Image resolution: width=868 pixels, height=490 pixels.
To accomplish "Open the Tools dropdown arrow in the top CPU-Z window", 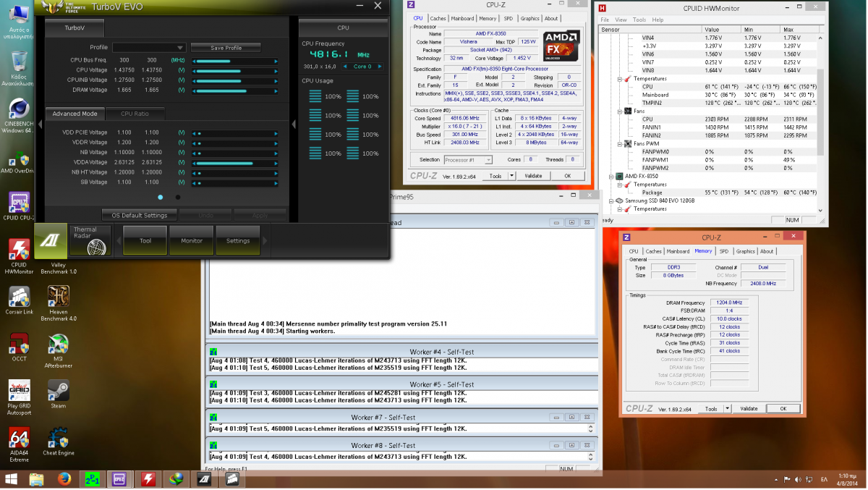I will click(x=511, y=176).
